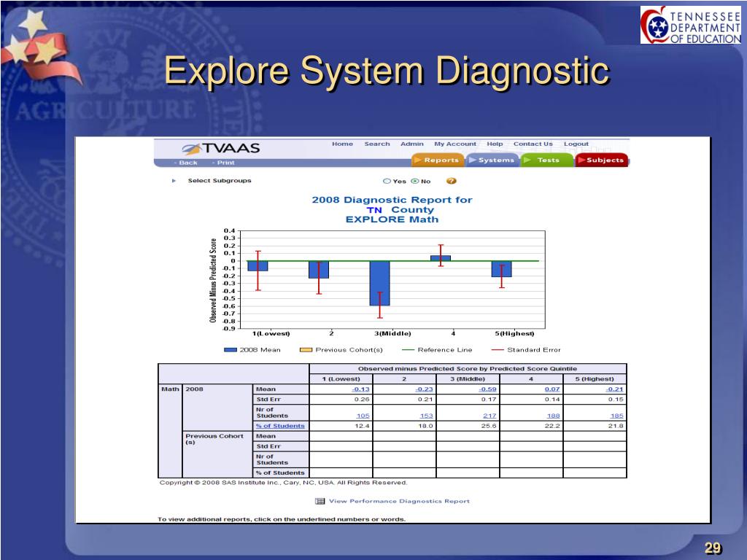This screenshot has height=560, width=747.
Task: Click the Previous Cohort(s) yellow legend swatch
Action: 306,350
